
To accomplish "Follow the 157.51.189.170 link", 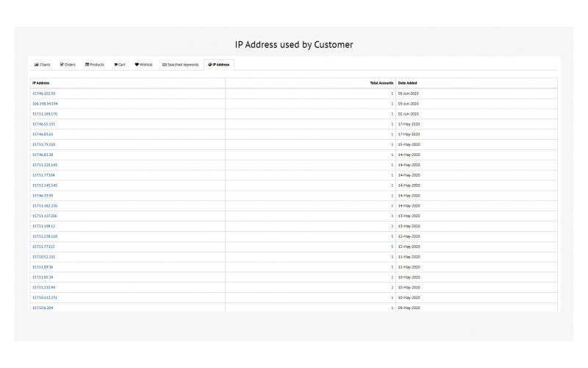I will tap(45, 114).
